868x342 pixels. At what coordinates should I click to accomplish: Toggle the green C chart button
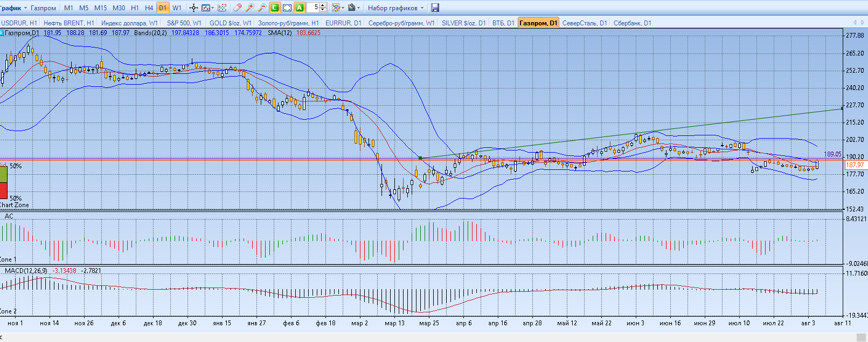click(275, 8)
